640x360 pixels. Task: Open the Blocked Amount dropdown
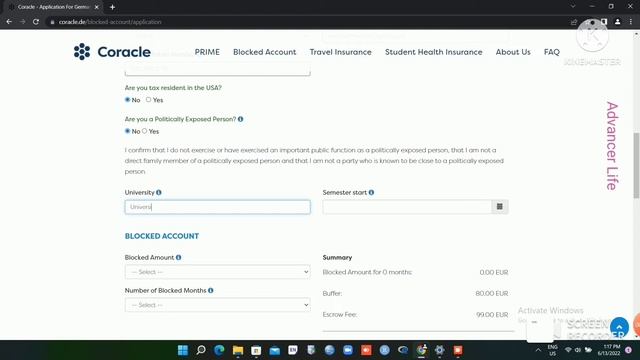[x=218, y=272]
